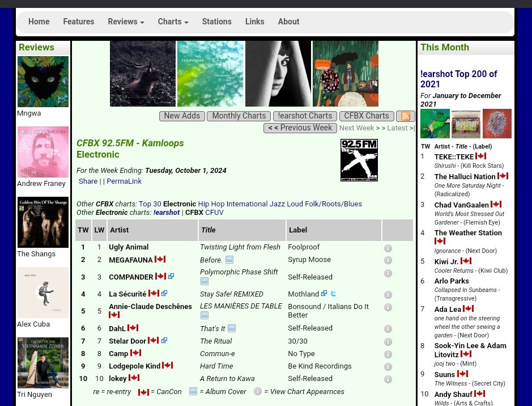Open !earshot Top 200 of 2021
This screenshot has width=532, height=406.
point(459,79)
